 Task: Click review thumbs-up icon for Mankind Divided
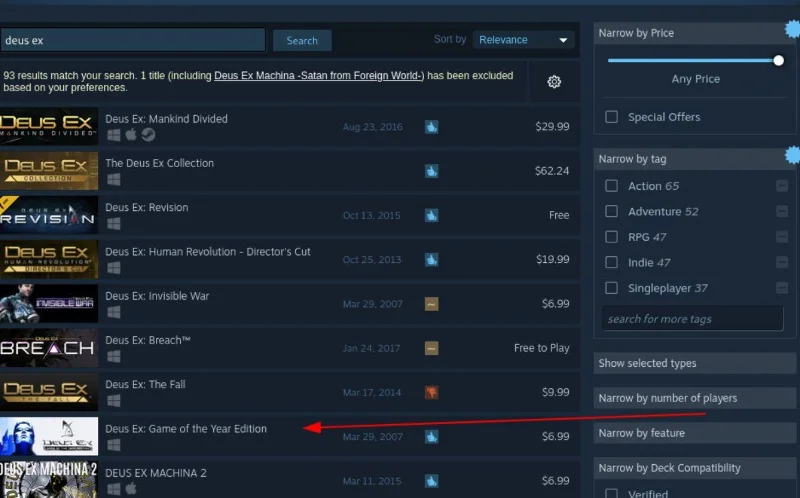(432, 127)
